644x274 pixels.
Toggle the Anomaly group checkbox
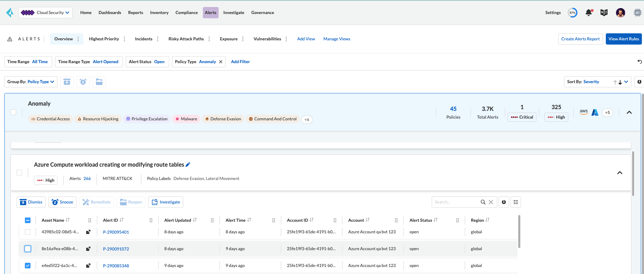tap(13, 112)
